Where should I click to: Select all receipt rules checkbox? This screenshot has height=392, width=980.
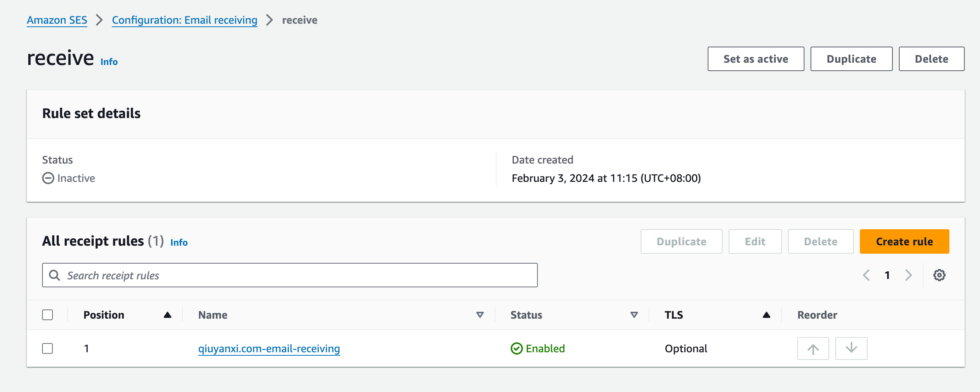pos(47,315)
